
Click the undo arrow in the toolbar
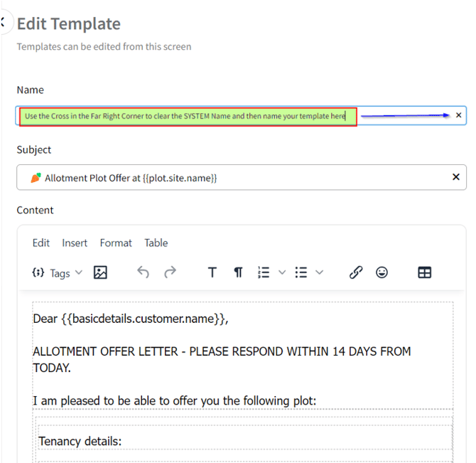tap(144, 272)
